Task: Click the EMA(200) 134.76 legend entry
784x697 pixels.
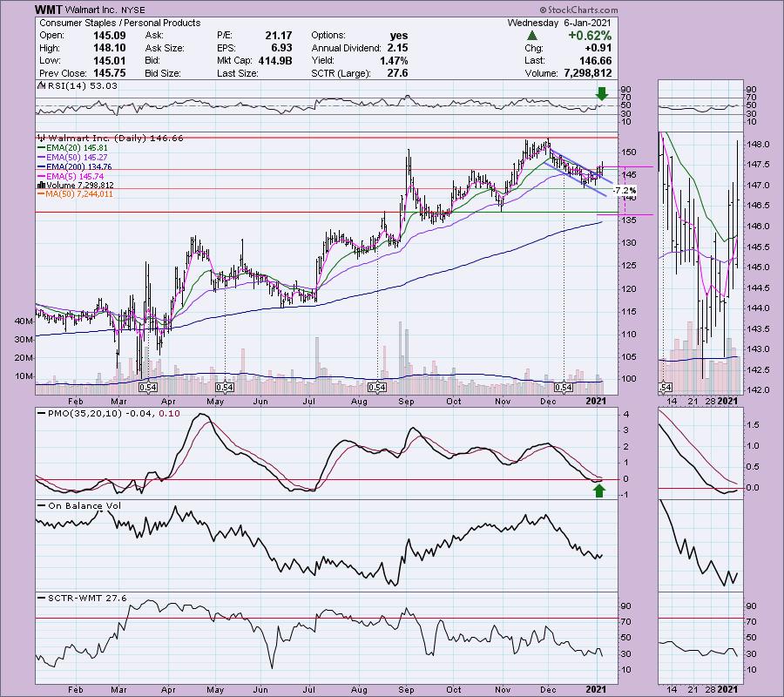Action: click(x=78, y=167)
